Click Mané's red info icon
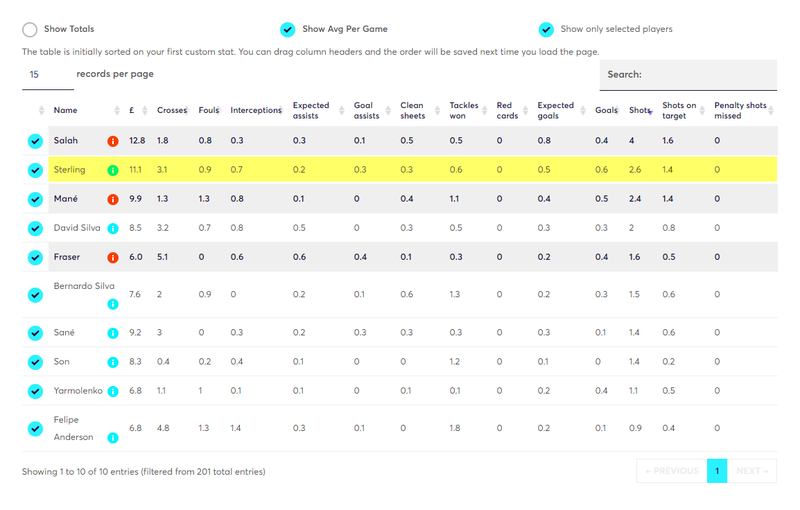Viewport: 800px width, 510px height. point(113,199)
